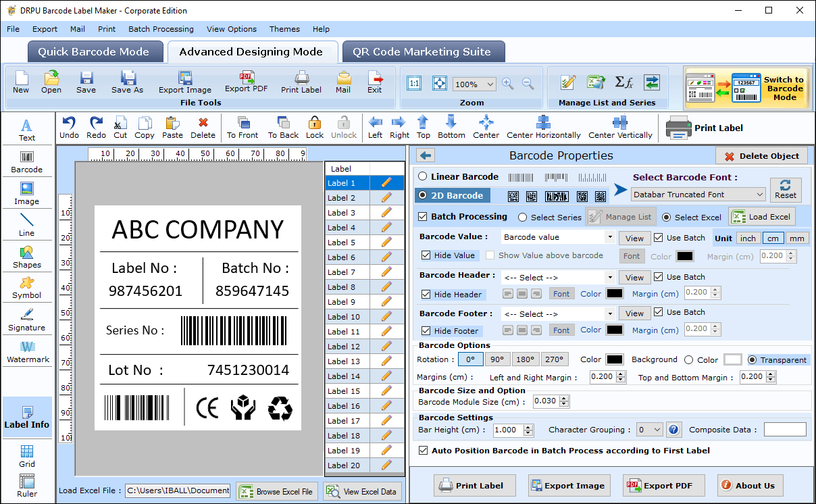This screenshot has height=504, width=816.
Task: Open the Barcode Value dropdown
Action: (610, 238)
